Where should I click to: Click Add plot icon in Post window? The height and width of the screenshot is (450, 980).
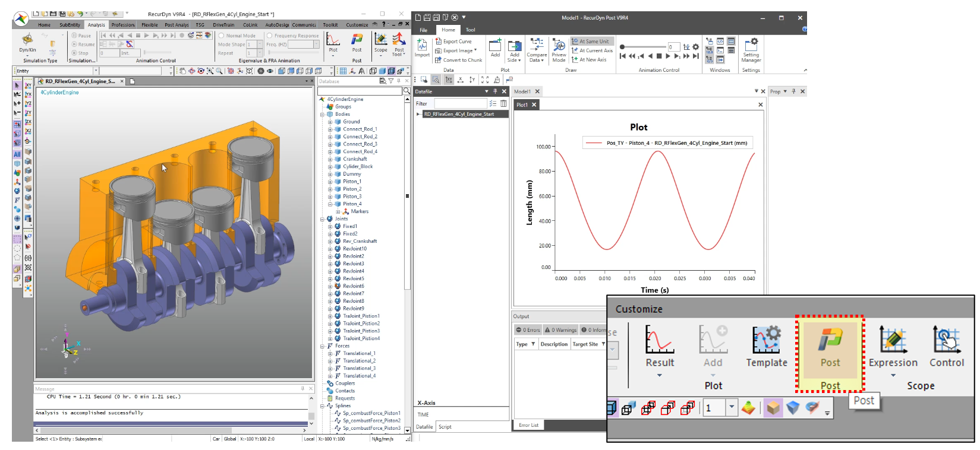(x=495, y=47)
